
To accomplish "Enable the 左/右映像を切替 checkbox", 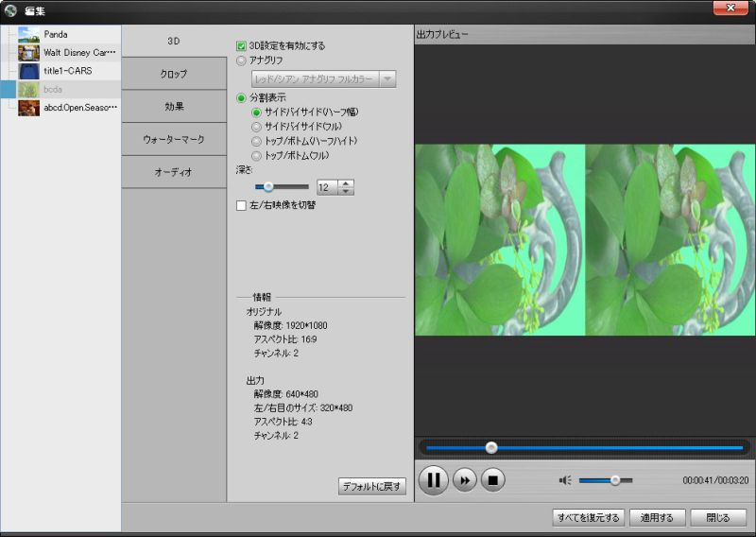I will [241, 205].
